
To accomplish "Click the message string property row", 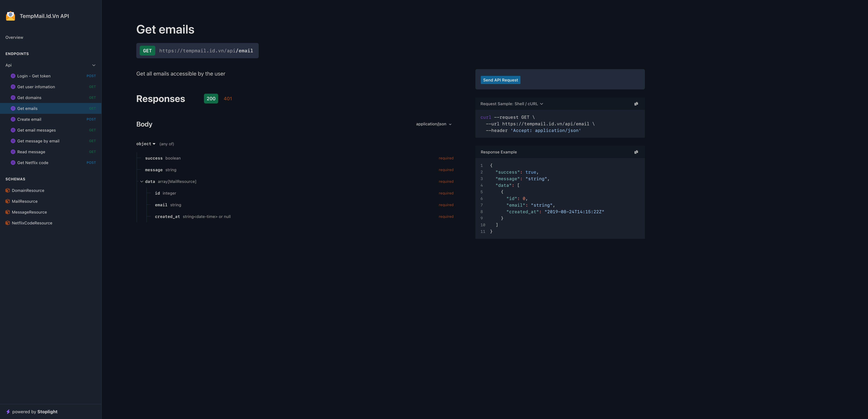I will (x=295, y=170).
